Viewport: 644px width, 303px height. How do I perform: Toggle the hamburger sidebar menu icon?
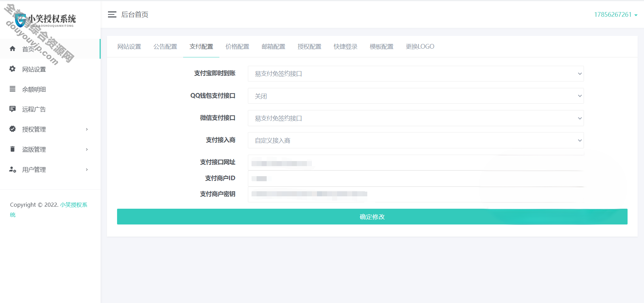(x=112, y=14)
